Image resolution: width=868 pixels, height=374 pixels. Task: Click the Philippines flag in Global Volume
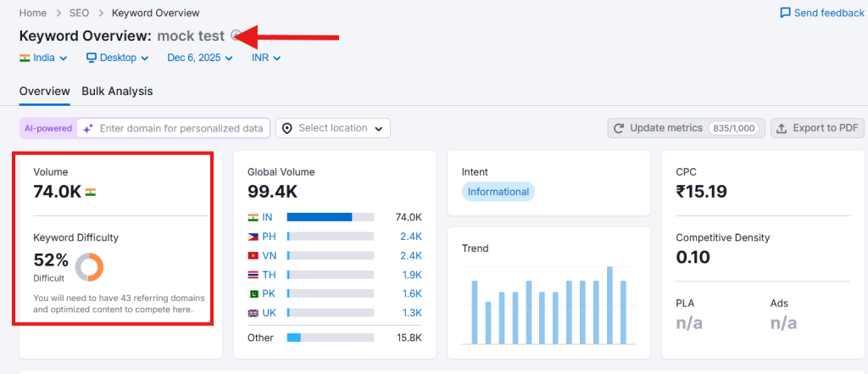[x=253, y=237]
